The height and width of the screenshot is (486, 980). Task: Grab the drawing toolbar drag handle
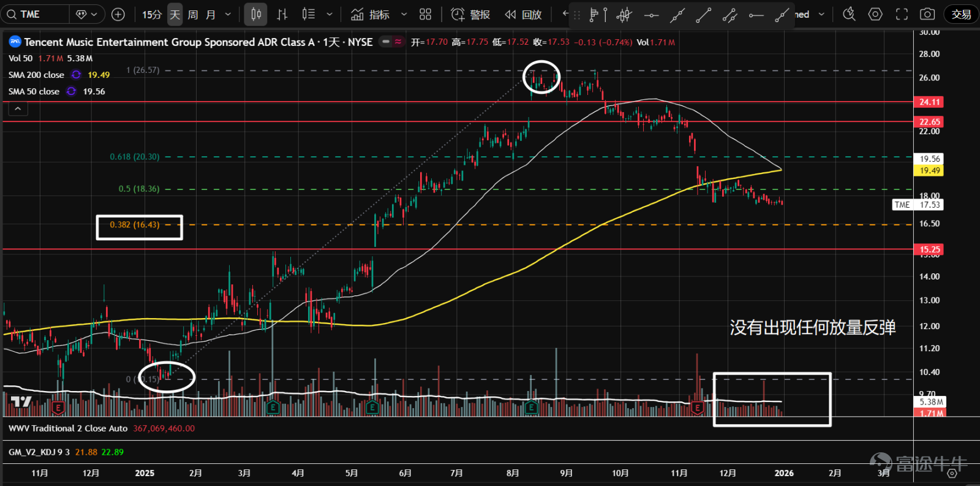pos(577,15)
